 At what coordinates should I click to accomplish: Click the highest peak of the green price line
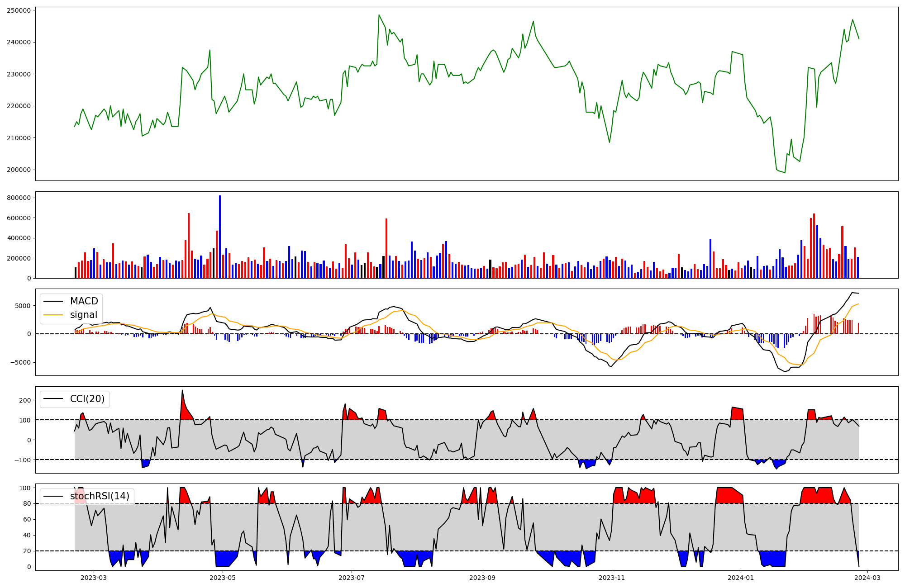[x=379, y=15]
